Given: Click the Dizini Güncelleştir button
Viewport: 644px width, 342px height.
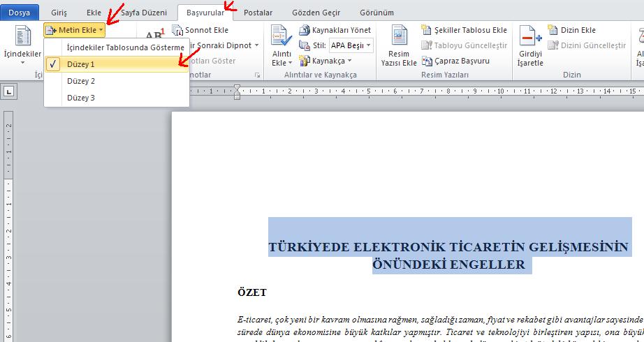Looking at the screenshot, I should click(587, 45).
